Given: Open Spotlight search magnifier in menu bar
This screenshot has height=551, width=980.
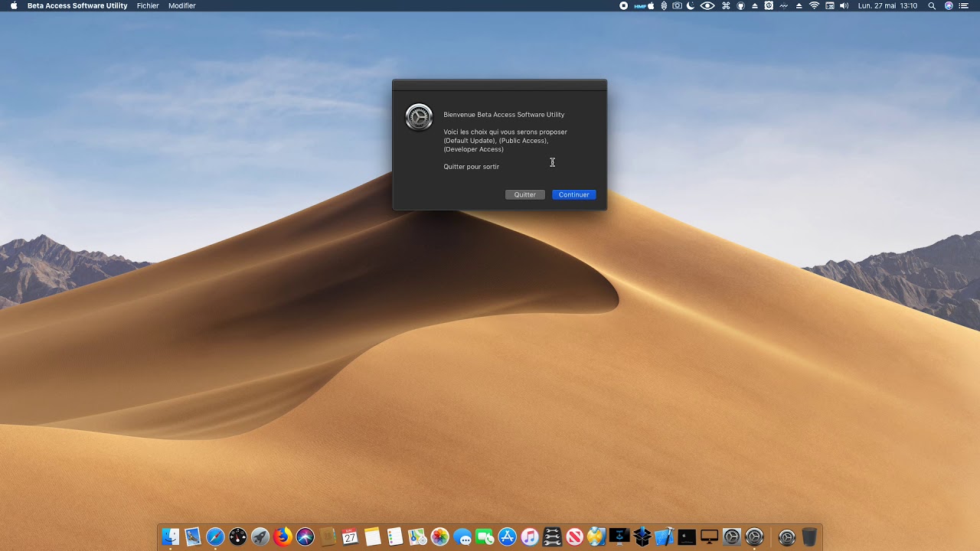Looking at the screenshot, I should [x=932, y=5].
